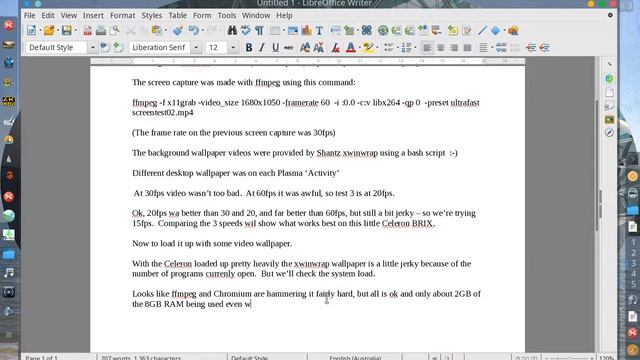This screenshot has width=640, height=360.
Task: Print the document using the printer icon
Action: 101,30
